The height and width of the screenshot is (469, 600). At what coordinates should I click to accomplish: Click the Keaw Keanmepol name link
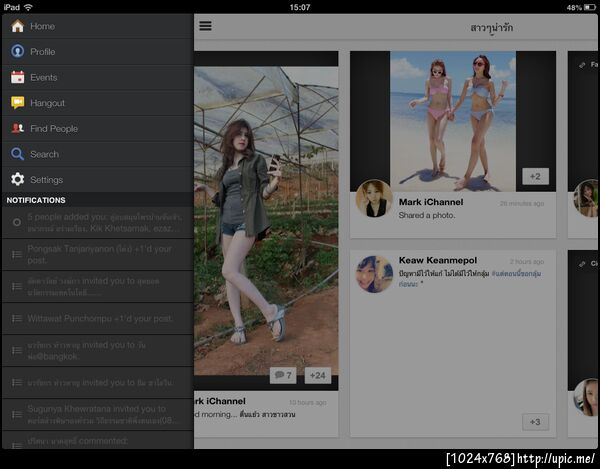point(438,260)
